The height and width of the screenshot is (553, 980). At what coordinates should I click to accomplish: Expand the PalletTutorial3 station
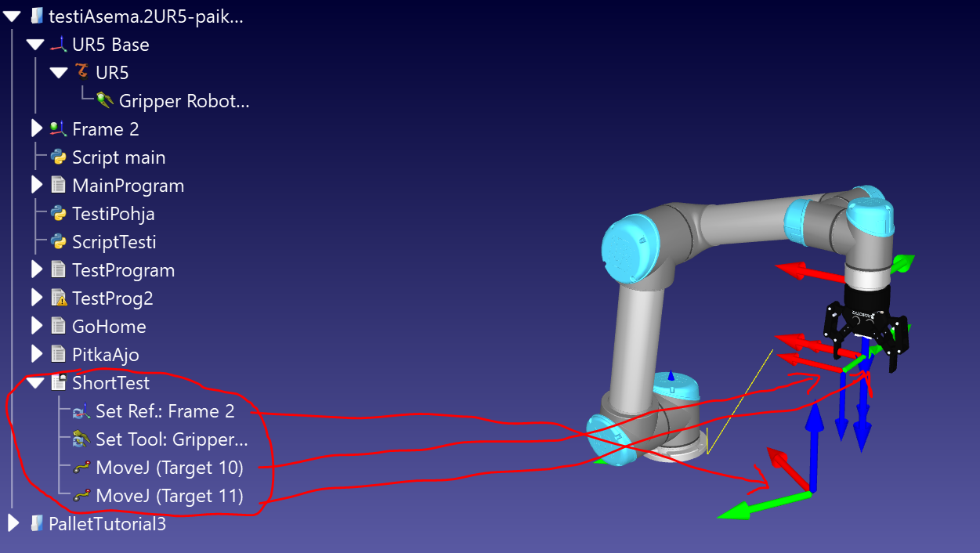(13, 524)
